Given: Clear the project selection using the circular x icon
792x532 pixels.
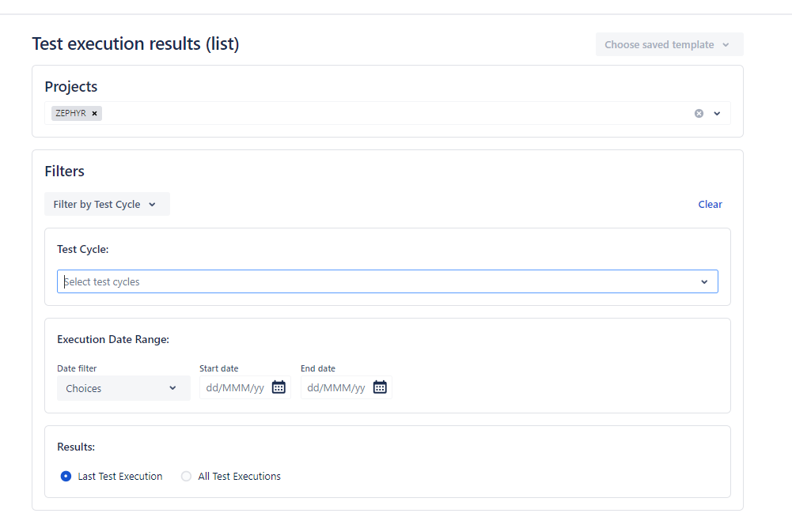Looking at the screenshot, I should coord(699,113).
